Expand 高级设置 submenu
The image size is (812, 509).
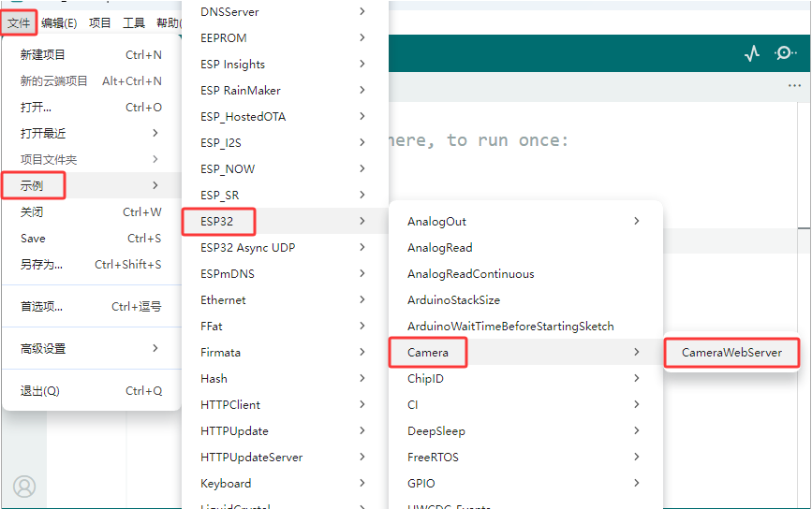[91, 349]
